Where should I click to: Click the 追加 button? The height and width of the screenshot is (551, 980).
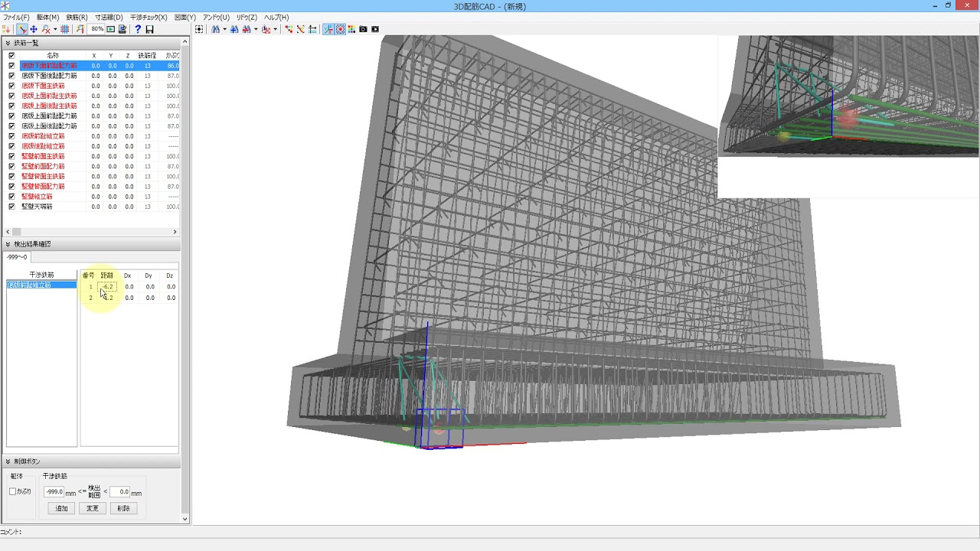coord(61,508)
